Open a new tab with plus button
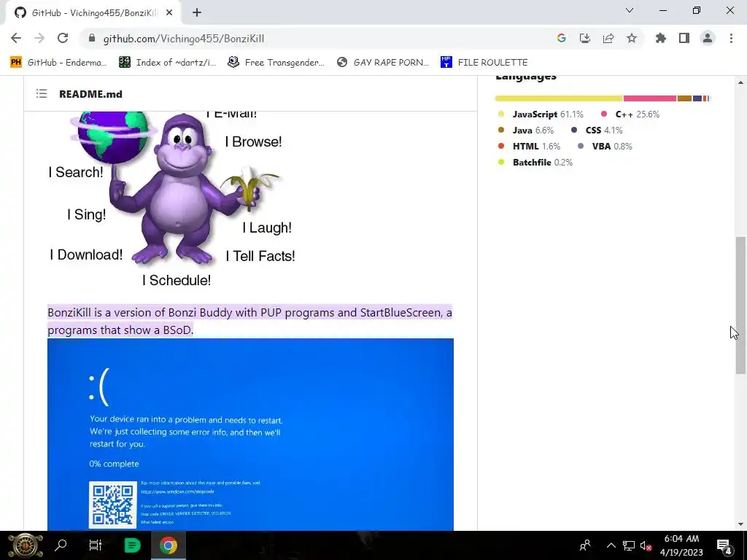The width and height of the screenshot is (747, 560). (x=197, y=13)
